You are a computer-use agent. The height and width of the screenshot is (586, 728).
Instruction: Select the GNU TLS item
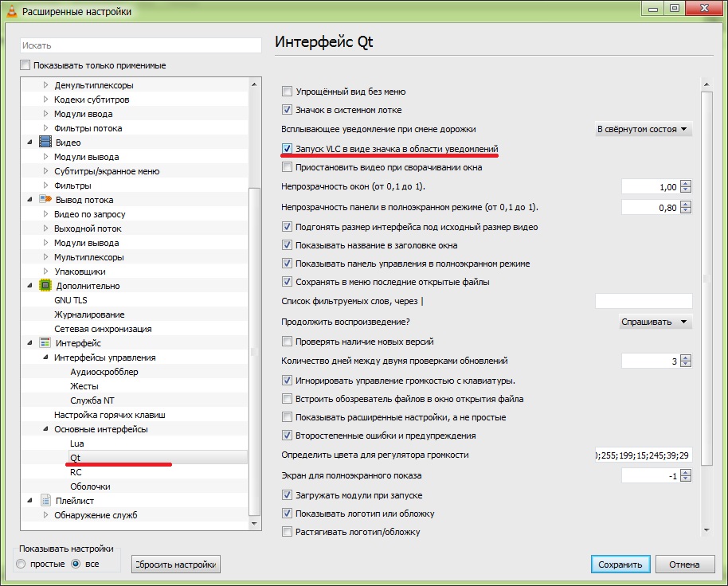point(71,300)
